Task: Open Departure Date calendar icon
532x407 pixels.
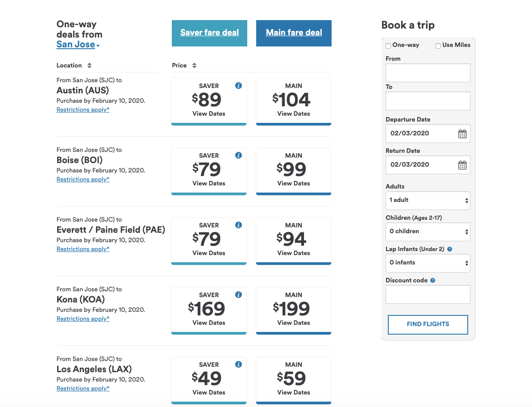Action: coord(462,134)
